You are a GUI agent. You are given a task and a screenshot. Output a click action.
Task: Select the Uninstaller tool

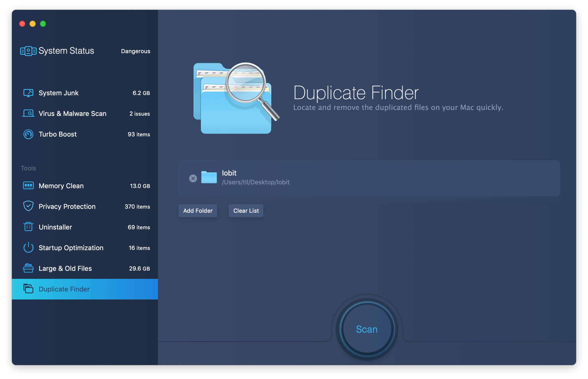(55, 227)
